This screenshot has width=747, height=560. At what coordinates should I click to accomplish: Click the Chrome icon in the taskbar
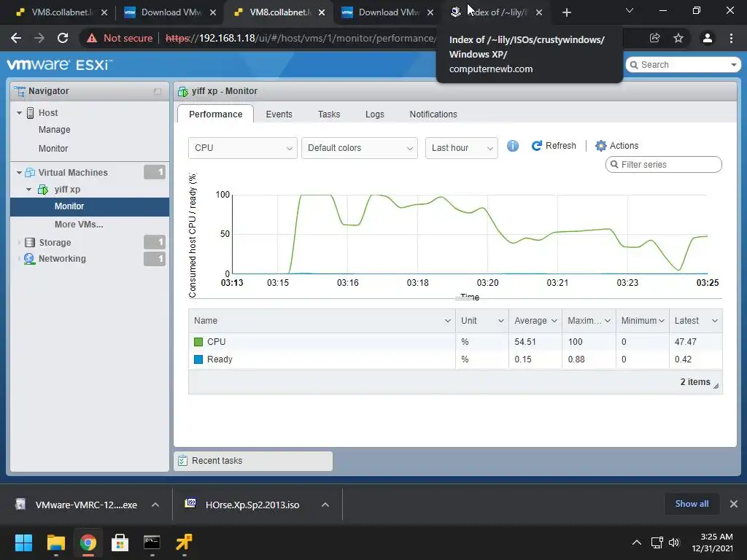click(88, 542)
